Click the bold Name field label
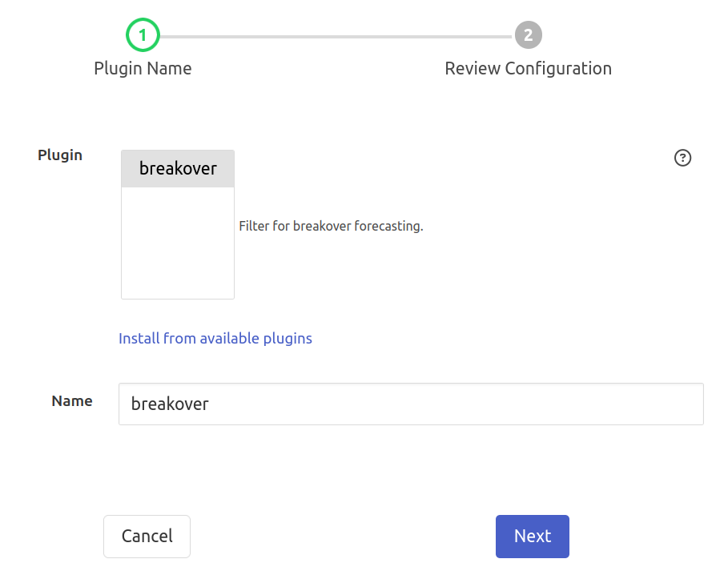 tap(72, 401)
